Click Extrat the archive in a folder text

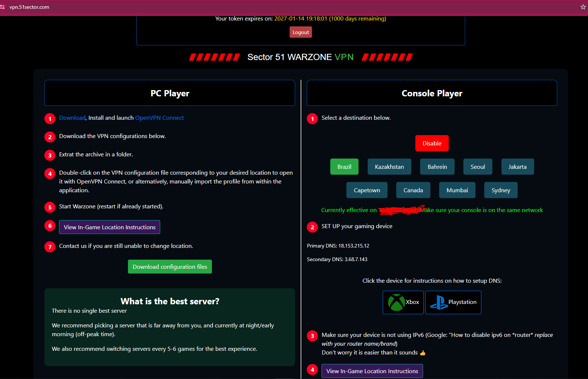(x=96, y=155)
